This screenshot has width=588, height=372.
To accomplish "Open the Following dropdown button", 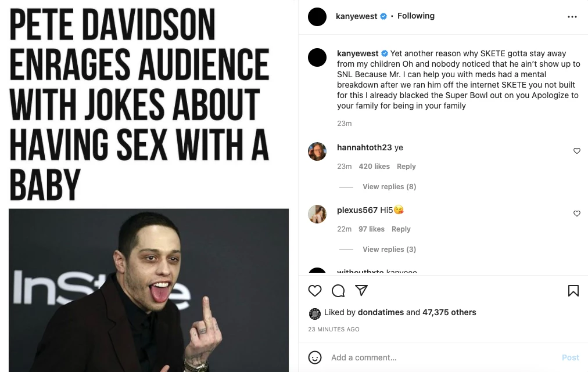I will [x=416, y=16].
